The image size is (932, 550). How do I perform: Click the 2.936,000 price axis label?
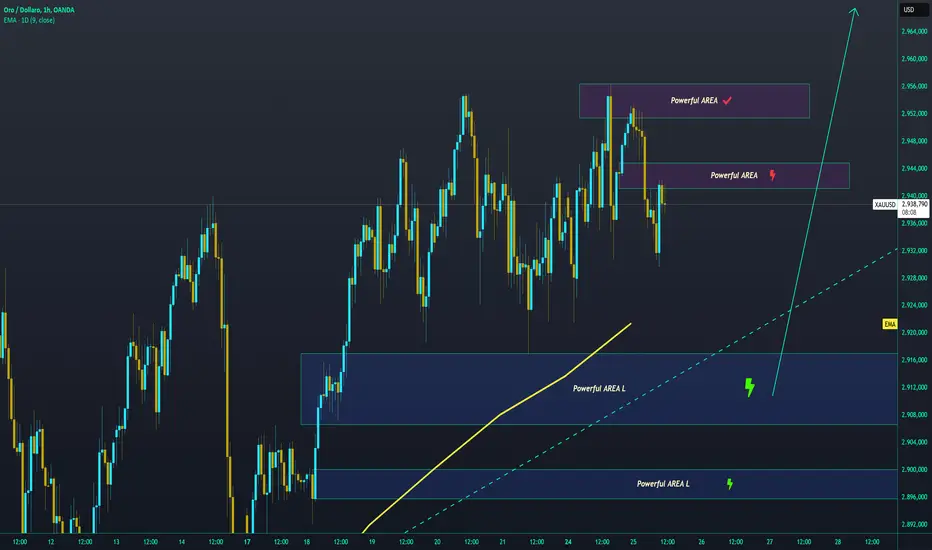(914, 224)
